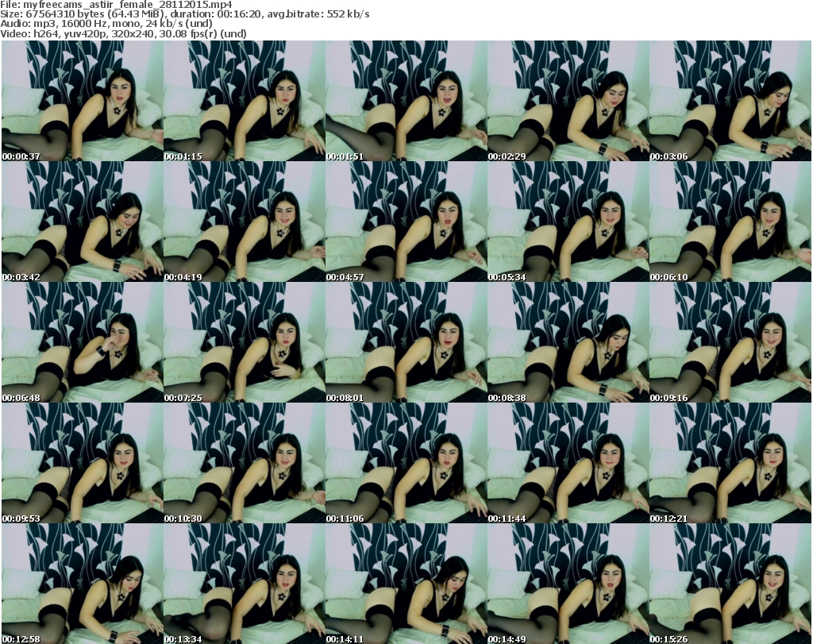Click the thumbnail with timestamp 00:12:58
This screenshot has height=644, width=813.
click(x=83, y=584)
